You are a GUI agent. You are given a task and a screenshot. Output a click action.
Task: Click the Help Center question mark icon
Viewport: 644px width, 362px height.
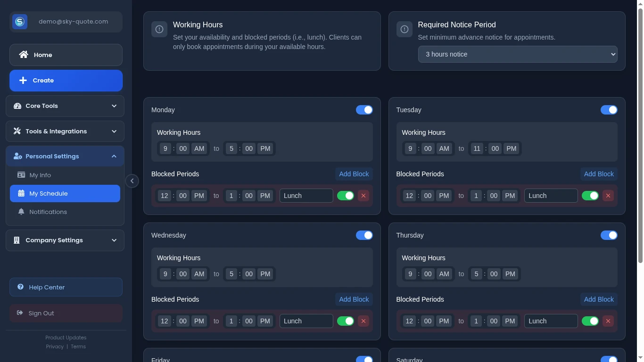[20, 287]
